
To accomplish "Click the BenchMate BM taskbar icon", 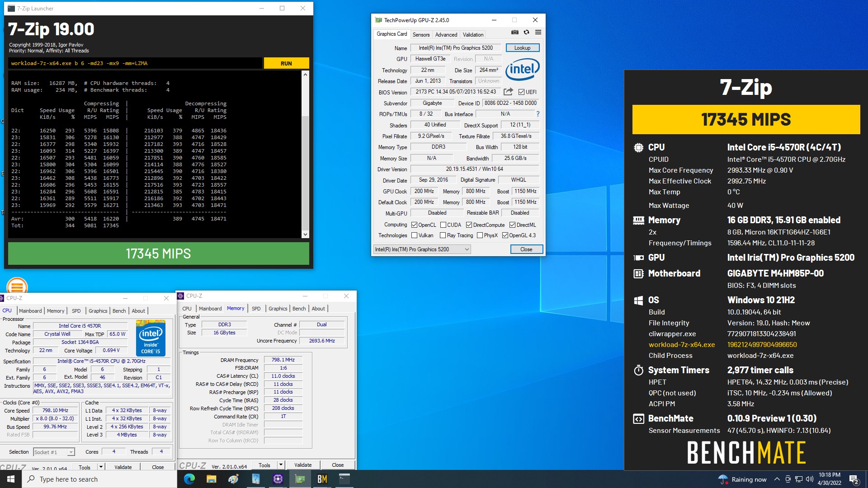I will 322,479.
